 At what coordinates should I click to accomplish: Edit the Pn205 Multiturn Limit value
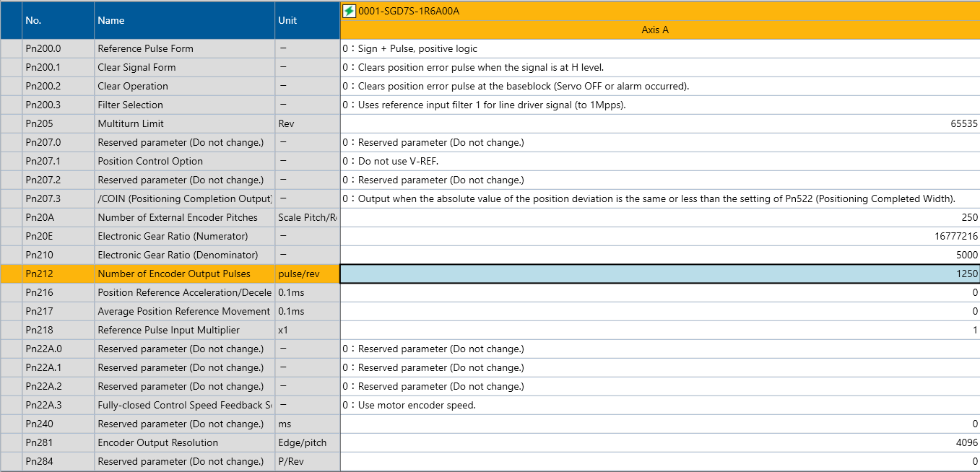pyautogui.click(x=659, y=123)
